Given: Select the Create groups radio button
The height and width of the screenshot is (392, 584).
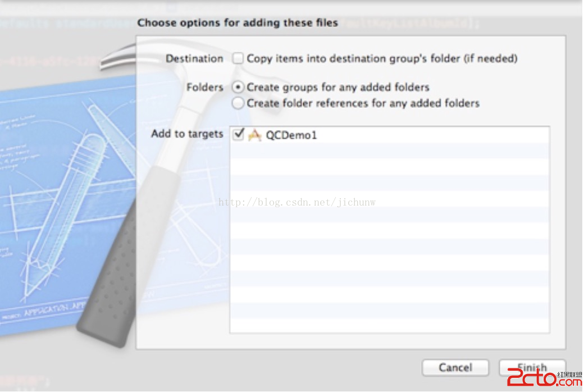Looking at the screenshot, I should pos(239,88).
